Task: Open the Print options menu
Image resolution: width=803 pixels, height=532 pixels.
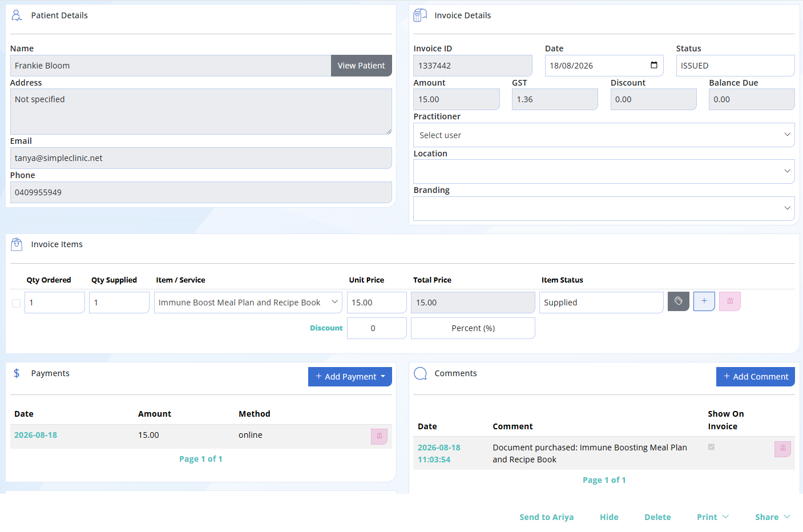Action: coord(713,517)
